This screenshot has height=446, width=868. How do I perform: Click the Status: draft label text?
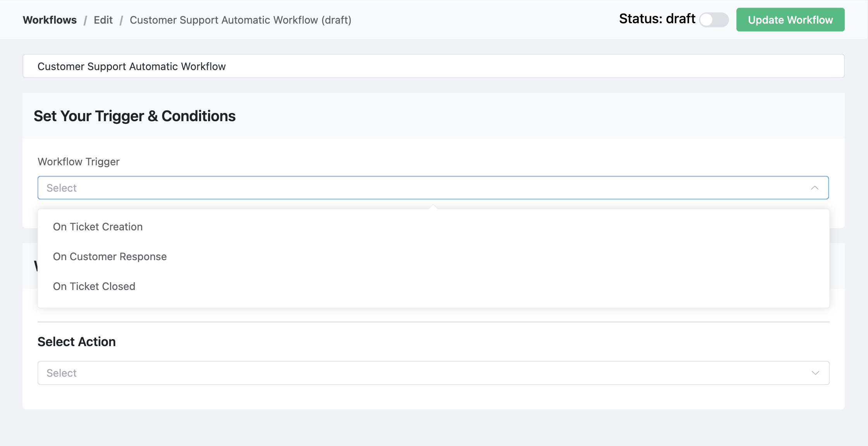pyautogui.click(x=657, y=18)
